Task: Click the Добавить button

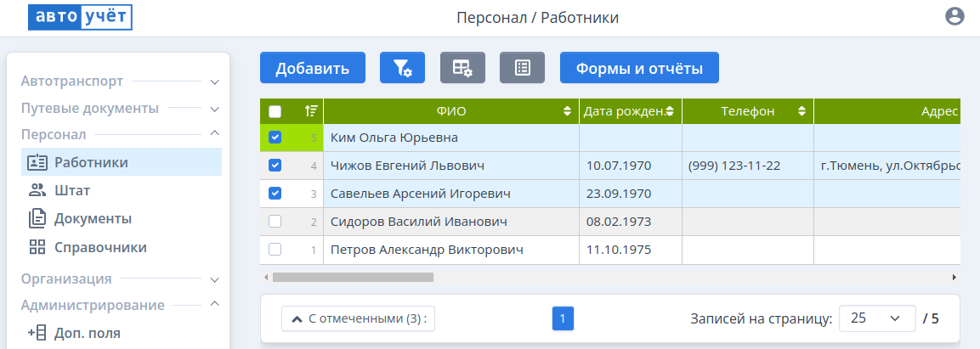Action: click(x=312, y=68)
